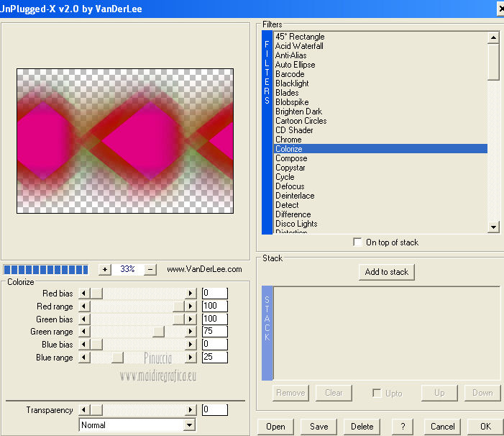Select the CD Shader filter

[x=380, y=130]
